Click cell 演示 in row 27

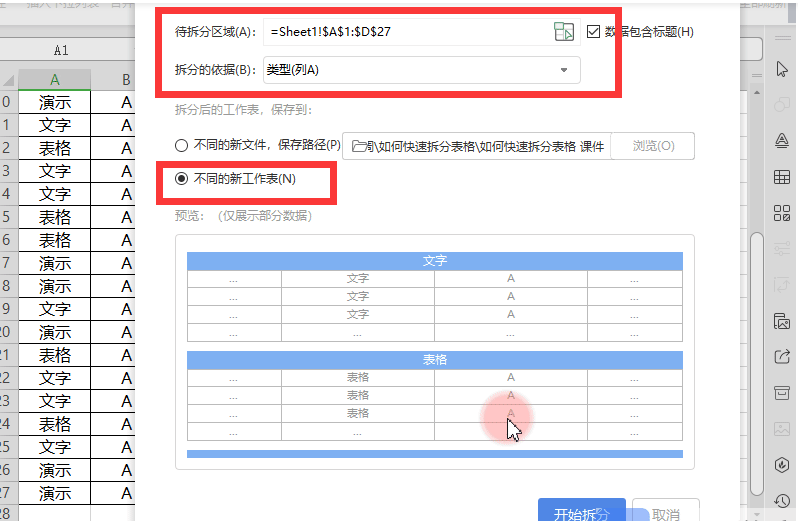54,493
